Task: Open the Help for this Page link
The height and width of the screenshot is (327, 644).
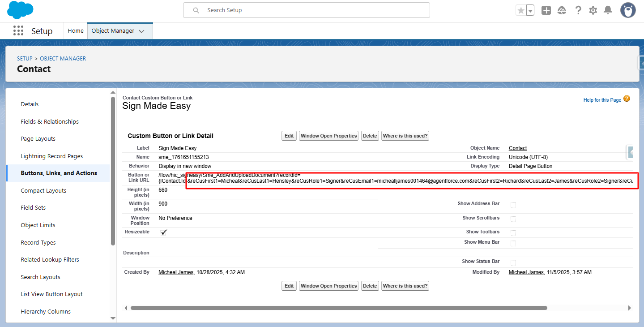Action: pos(602,100)
